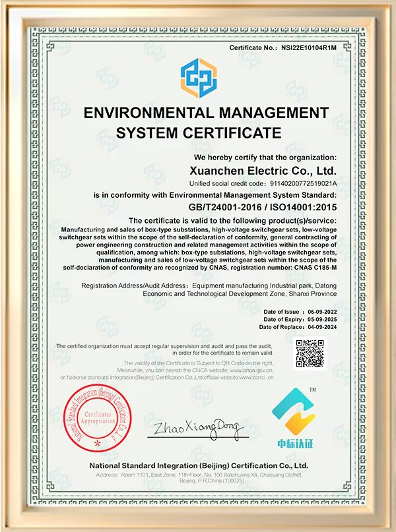Click 'The certificate is valid to the following' line
The image size is (396, 532).
232,221
